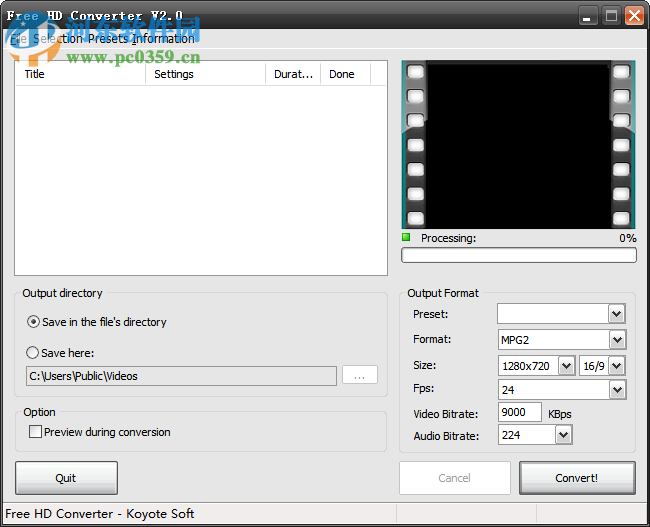Click the Processing progress bar
Screen dimensions: 650x527
[x=519, y=255]
